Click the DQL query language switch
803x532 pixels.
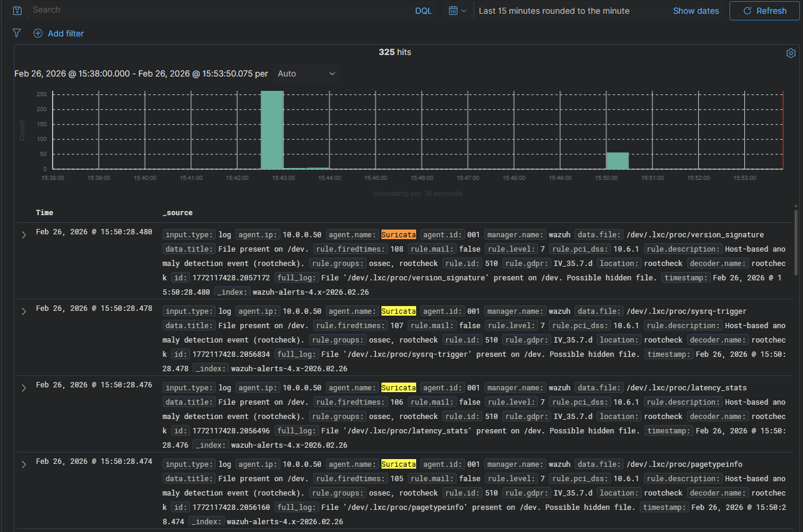[x=423, y=11]
